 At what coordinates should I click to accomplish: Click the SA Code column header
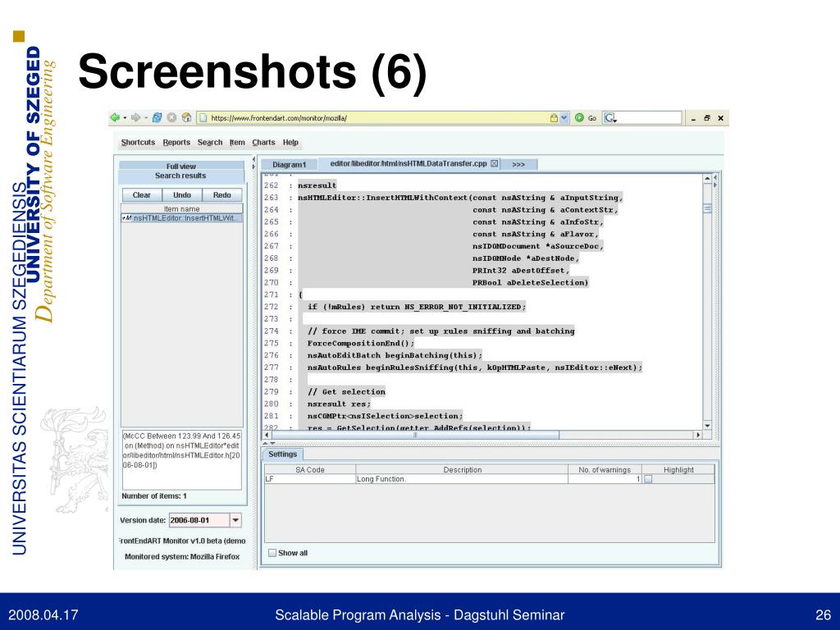point(309,469)
